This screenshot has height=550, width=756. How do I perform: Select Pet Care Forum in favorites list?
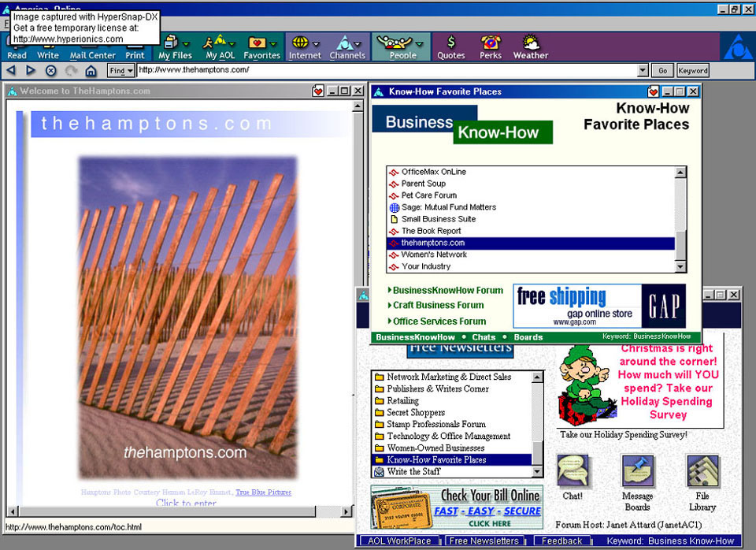(428, 195)
